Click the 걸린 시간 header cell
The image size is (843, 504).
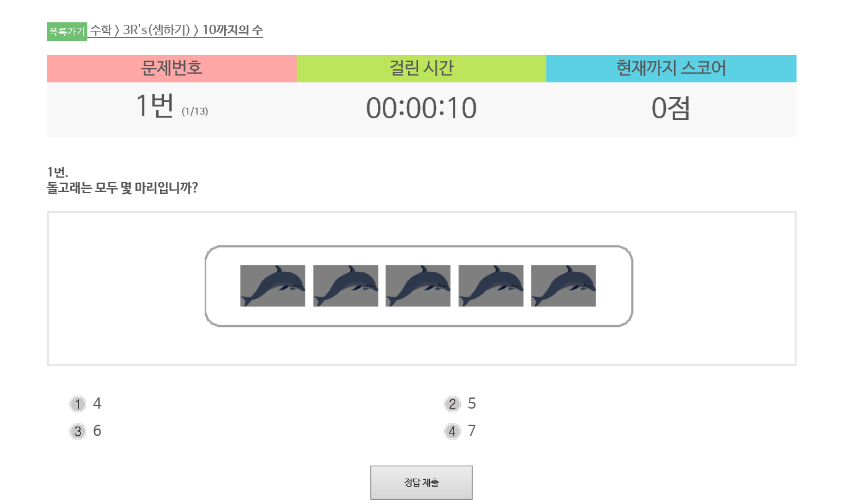click(x=421, y=69)
